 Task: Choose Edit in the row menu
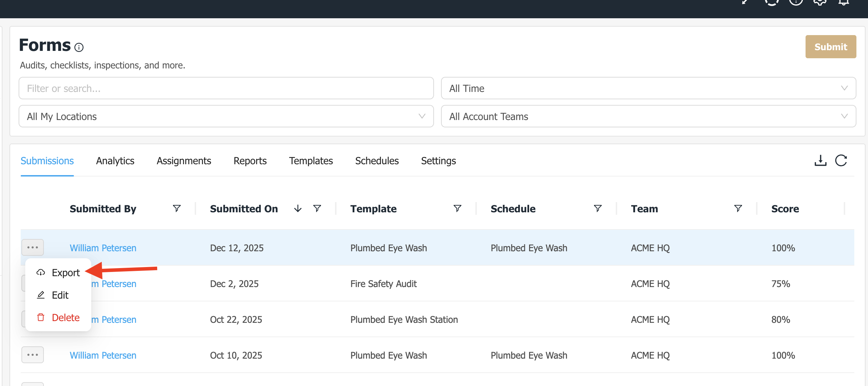coord(60,295)
